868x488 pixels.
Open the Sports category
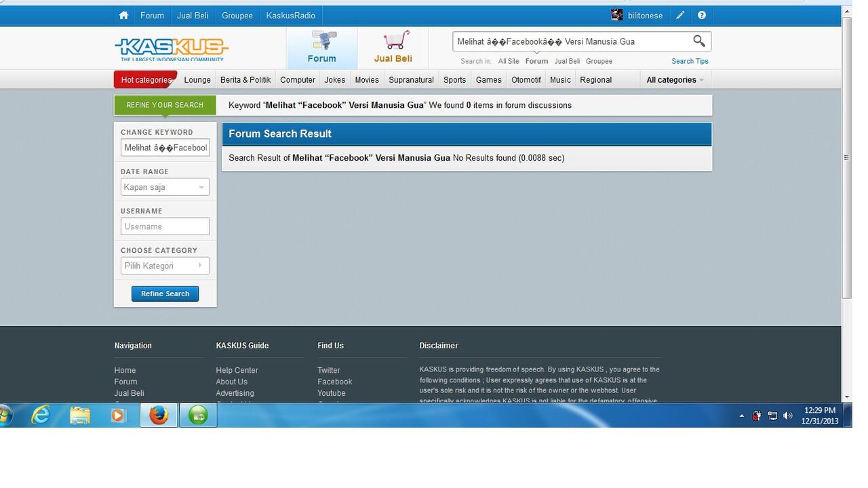pos(454,80)
